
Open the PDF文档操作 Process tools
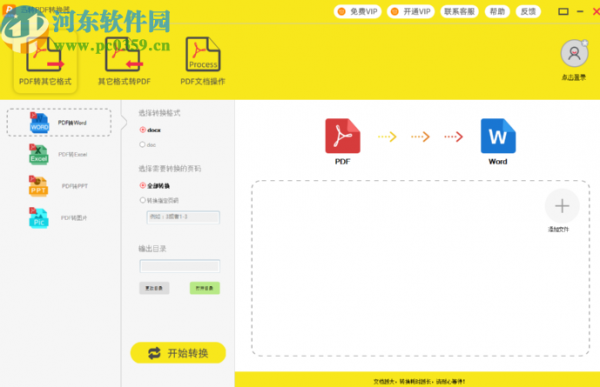point(203,61)
